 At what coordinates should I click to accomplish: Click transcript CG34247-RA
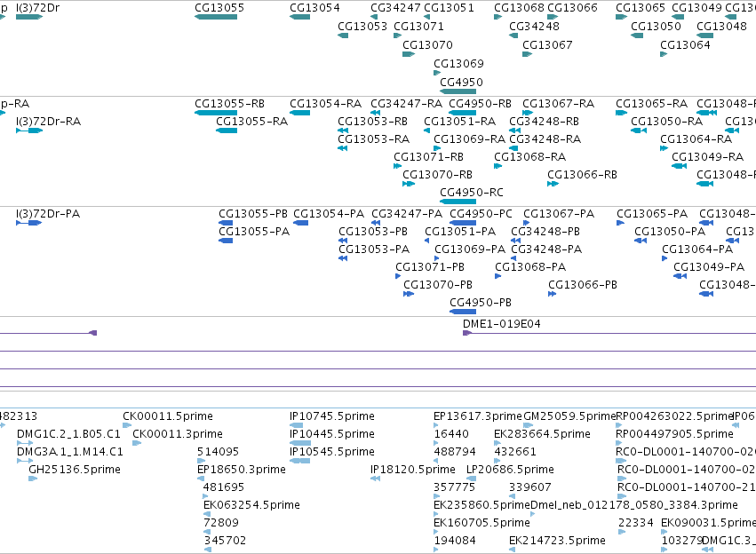pos(376,113)
